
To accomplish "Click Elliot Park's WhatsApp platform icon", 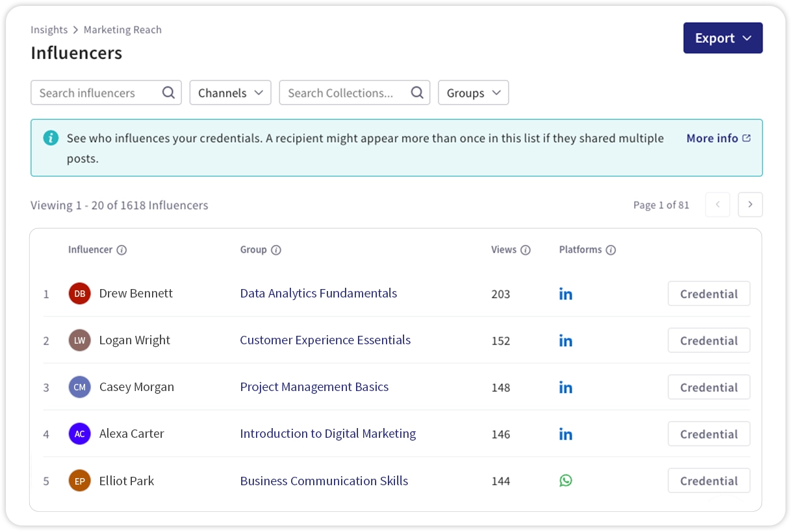I will coord(566,481).
